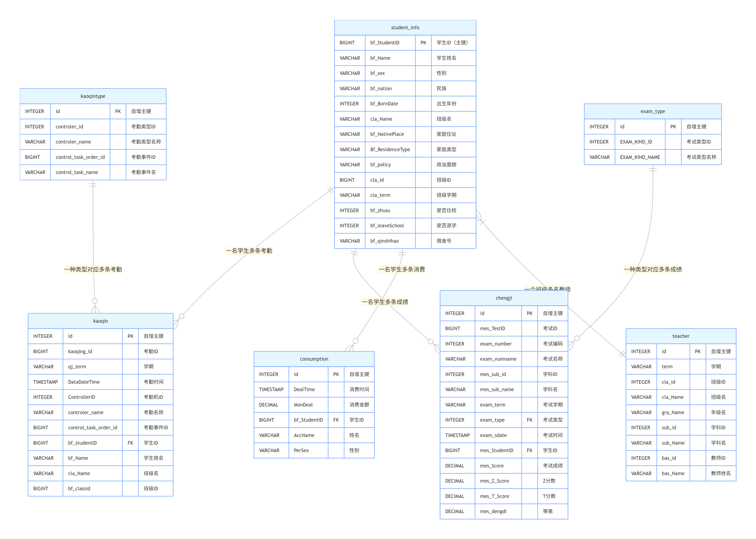This screenshot has width=756, height=539.
Task: Select bas_Name field in teacher table
Action: point(673,474)
